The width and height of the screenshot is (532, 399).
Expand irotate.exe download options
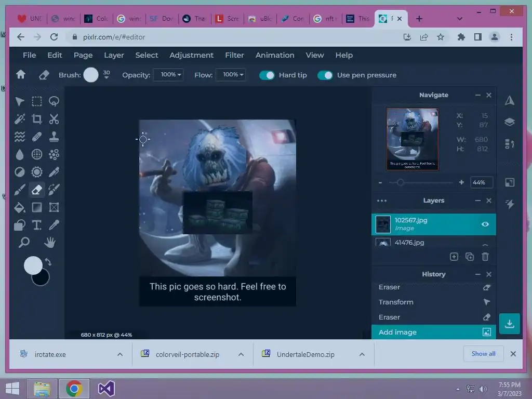coord(120,354)
